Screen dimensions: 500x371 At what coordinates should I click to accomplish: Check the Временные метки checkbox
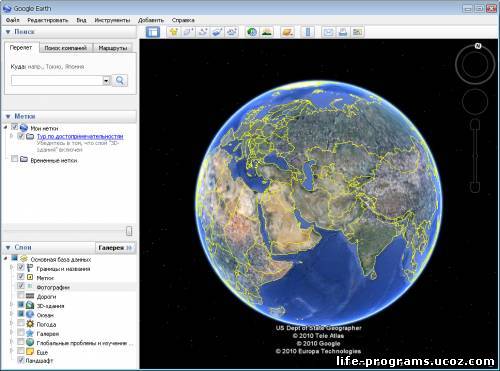point(14,159)
